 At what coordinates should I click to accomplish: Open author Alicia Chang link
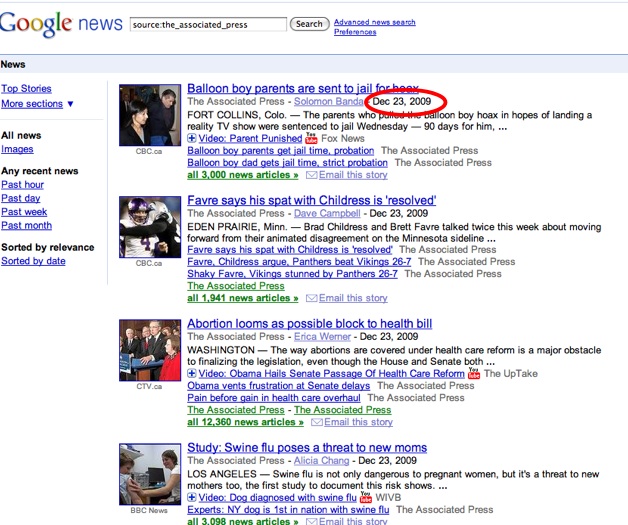[322, 461]
